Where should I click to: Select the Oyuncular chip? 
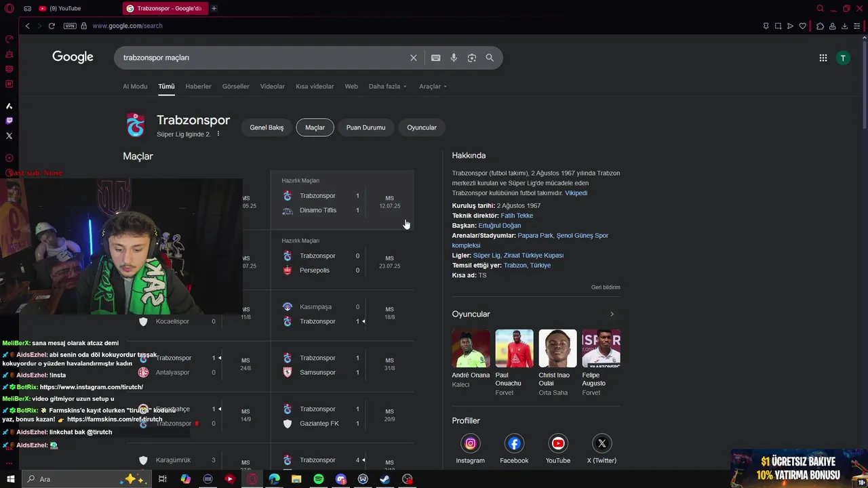[422, 127]
